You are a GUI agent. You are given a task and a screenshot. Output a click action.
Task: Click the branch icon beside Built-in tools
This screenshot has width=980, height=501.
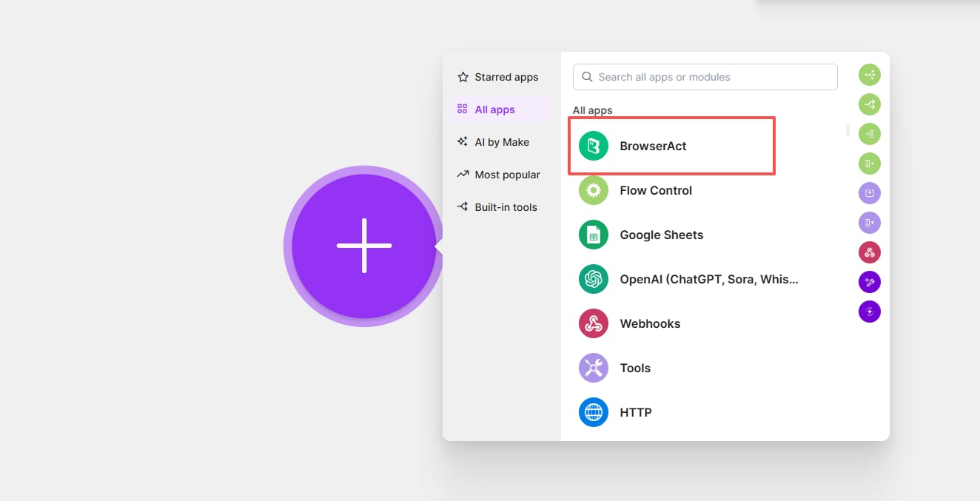coord(463,207)
